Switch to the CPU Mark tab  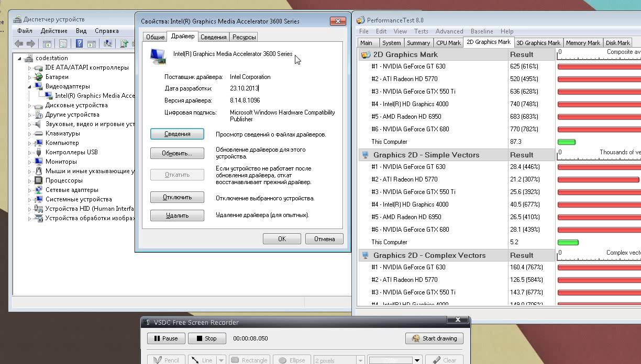[x=448, y=43]
